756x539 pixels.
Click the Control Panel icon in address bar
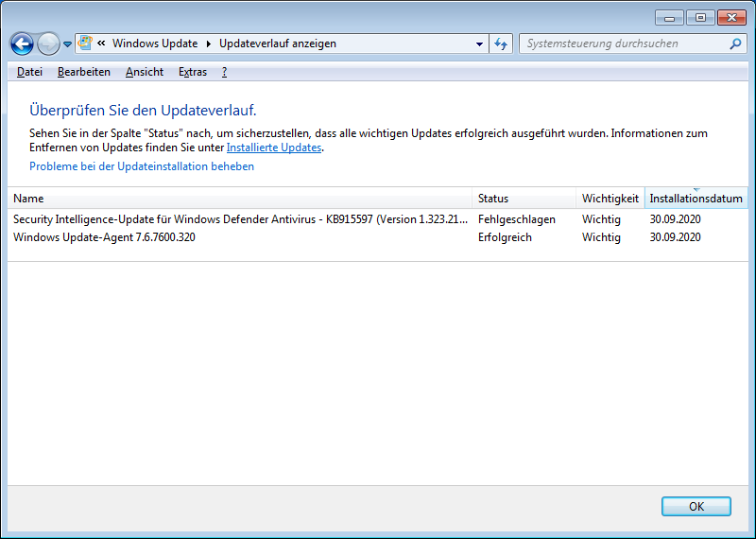pos(85,43)
